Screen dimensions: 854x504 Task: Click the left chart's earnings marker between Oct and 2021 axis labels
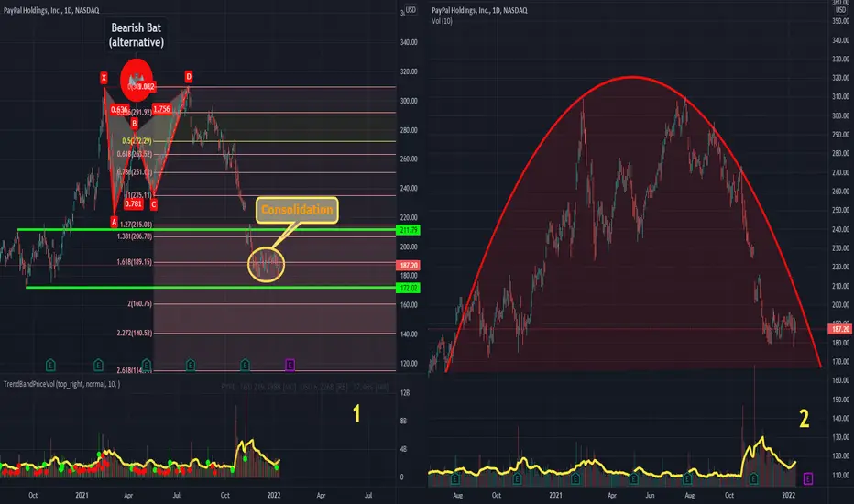coord(50,365)
